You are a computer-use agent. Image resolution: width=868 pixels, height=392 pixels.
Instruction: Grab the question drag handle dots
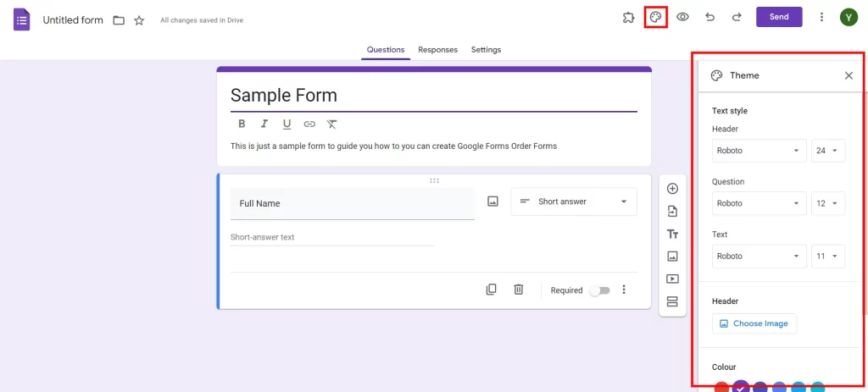435,180
